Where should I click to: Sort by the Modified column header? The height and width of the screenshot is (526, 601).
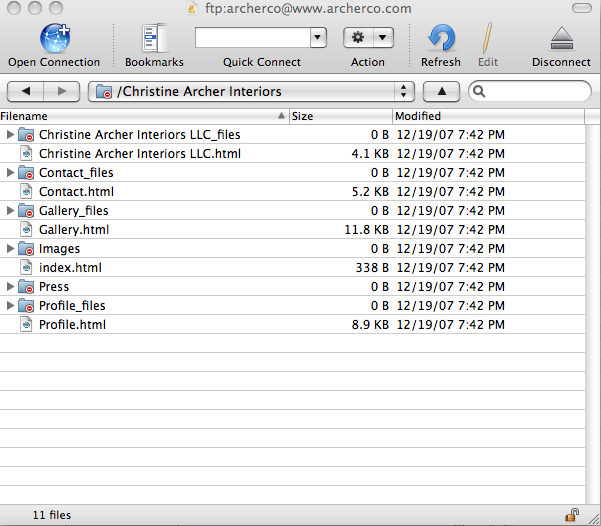pos(488,116)
